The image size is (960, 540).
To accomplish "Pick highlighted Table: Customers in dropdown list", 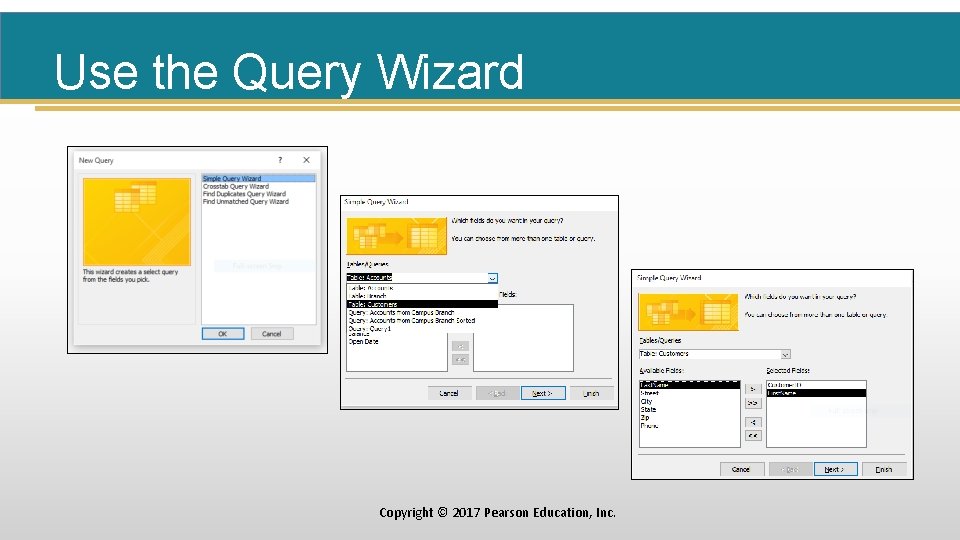I will [422, 304].
